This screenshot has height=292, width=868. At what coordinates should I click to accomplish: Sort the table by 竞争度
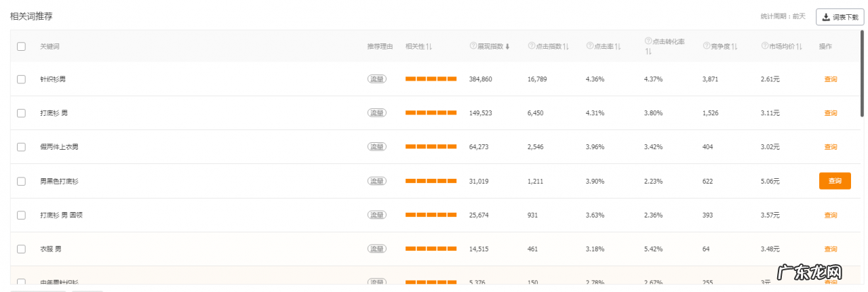(734, 46)
